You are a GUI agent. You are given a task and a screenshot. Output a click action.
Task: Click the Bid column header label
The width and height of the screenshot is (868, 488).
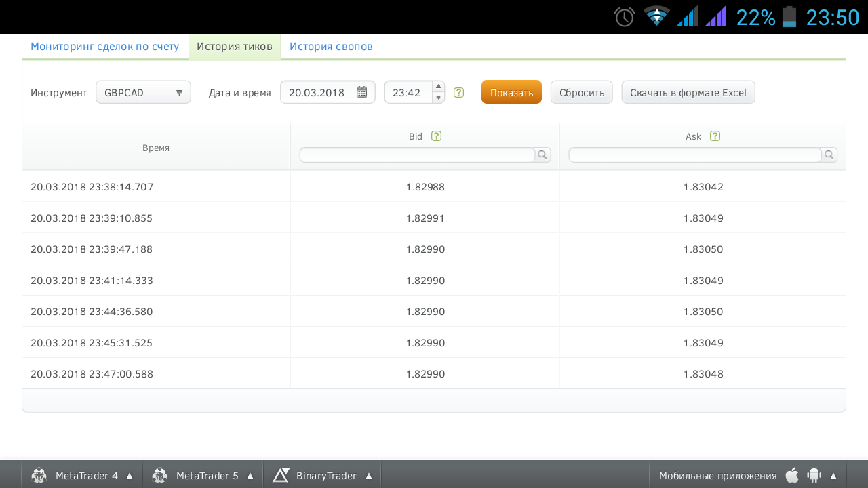(416, 136)
